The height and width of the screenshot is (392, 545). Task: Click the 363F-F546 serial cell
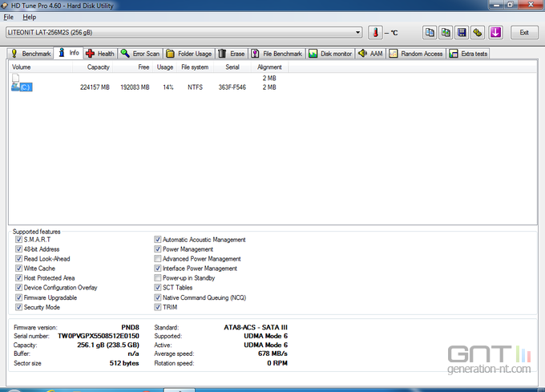tap(232, 87)
